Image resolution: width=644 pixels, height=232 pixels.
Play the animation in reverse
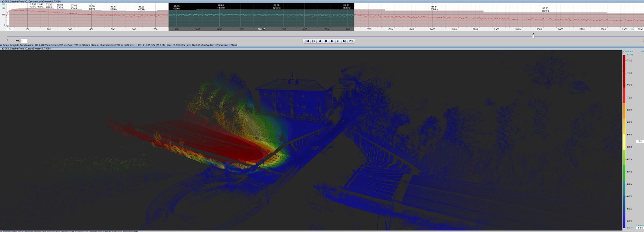[x=320, y=41]
